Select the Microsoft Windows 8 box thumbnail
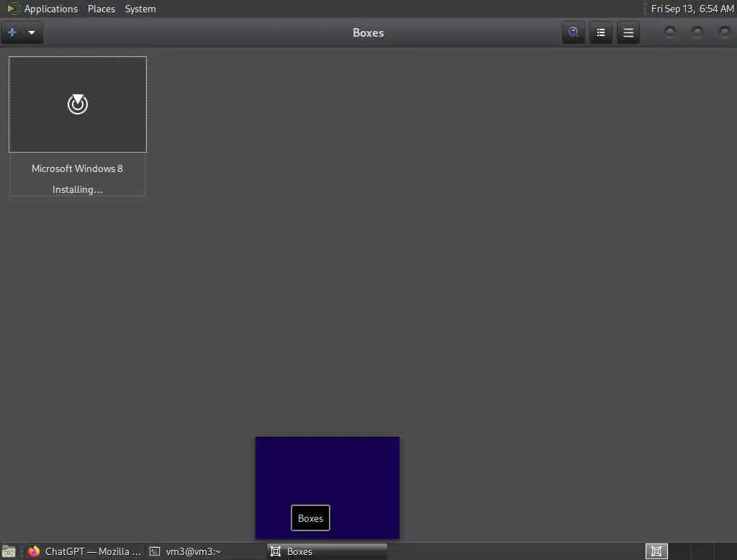Screen dimensions: 737x560 78,104
